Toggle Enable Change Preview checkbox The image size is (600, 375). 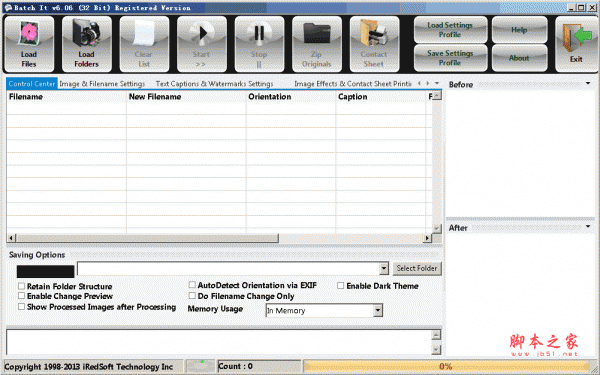[21, 296]
